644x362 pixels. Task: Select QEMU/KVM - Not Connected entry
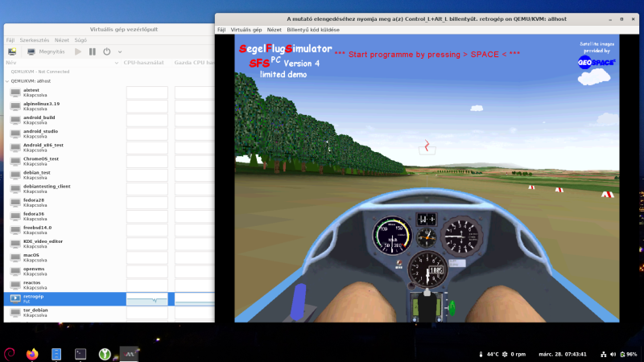(39, 72)
